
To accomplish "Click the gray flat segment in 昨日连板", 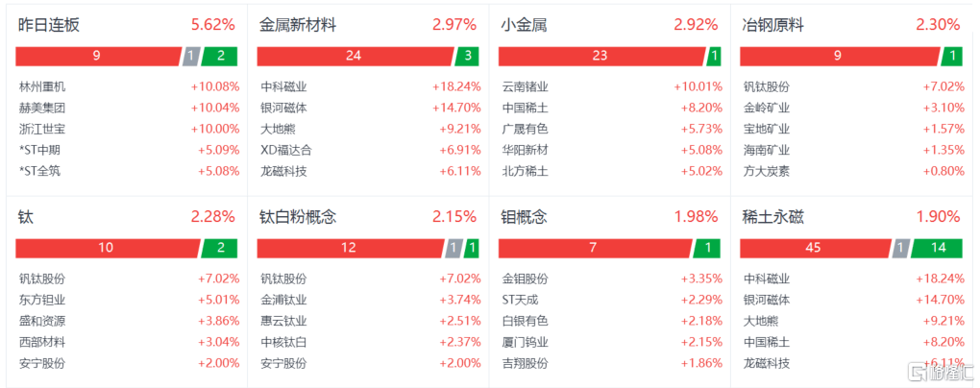I will tap(191, 57).
